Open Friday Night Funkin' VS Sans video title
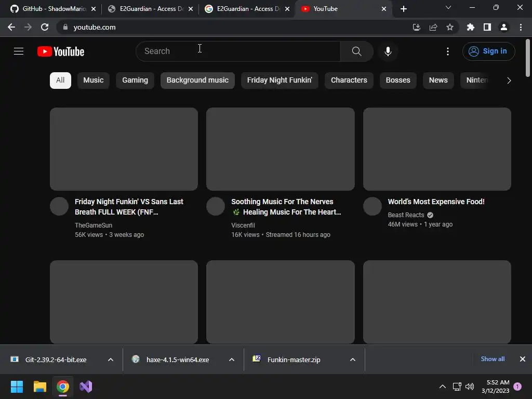 pyautogui.click(x=129, y=207)
